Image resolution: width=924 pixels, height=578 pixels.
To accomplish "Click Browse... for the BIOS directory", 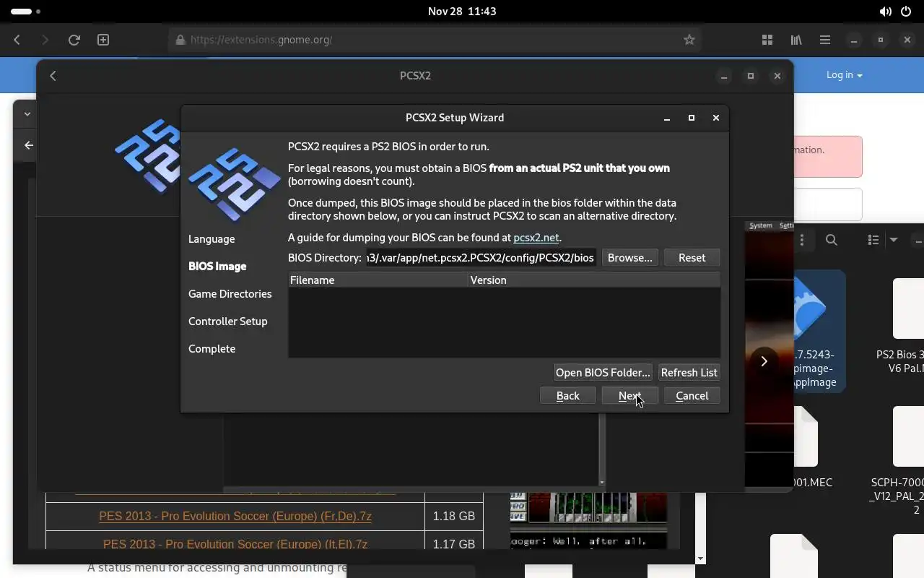I will [x=629, y=257].
